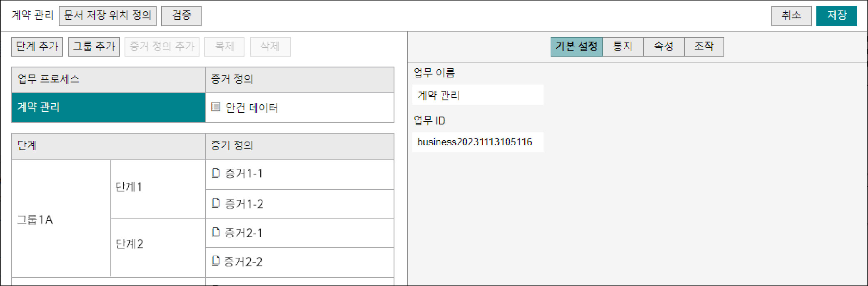This screenshot has height=286, width=868.
Task: Click the 업무 이름 input field
Action: [x=478, y=95]
